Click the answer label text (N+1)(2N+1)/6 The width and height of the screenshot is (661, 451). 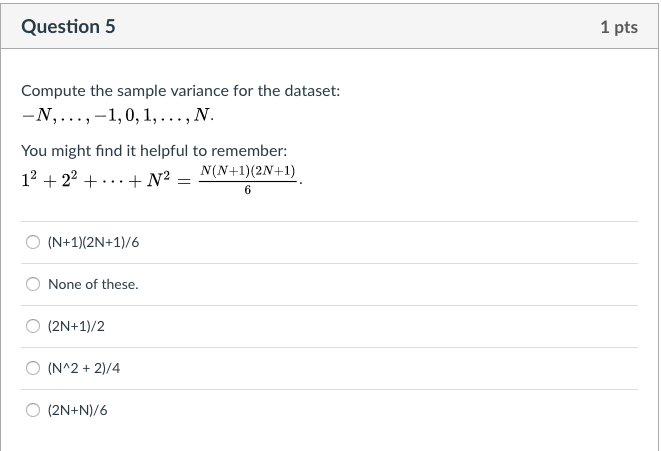94,242
